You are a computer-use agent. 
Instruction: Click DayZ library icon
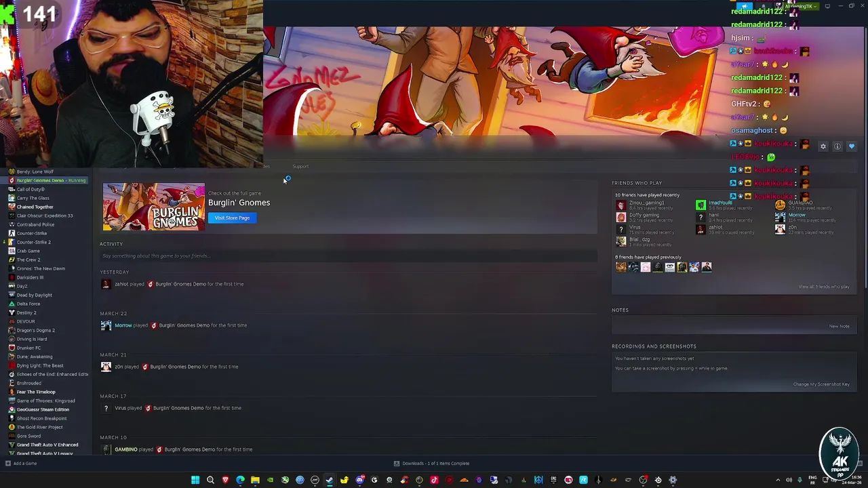coord(12,286)
